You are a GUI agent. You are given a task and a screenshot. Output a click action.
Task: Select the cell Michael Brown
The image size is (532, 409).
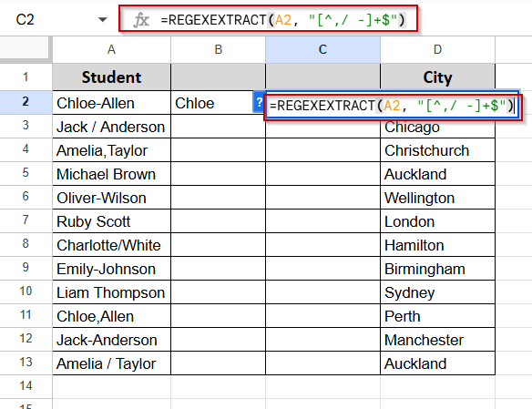[x=111, y=174]
